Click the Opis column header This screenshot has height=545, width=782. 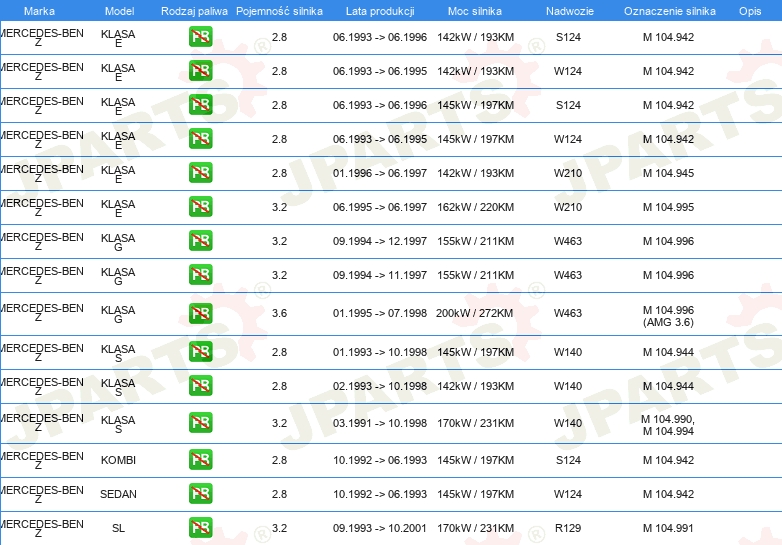pyautogui.click(x=750, y=11)
